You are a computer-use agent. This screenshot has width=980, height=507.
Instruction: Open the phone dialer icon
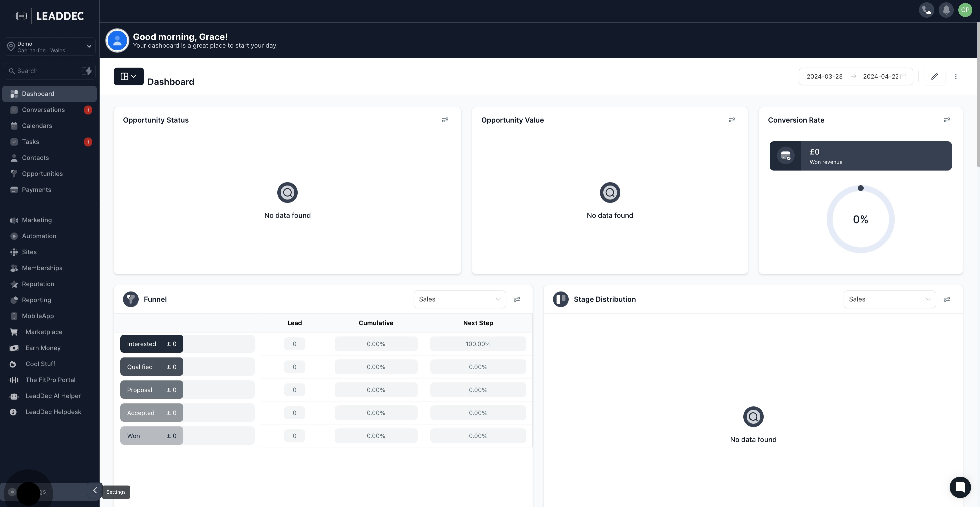point(926,10)
